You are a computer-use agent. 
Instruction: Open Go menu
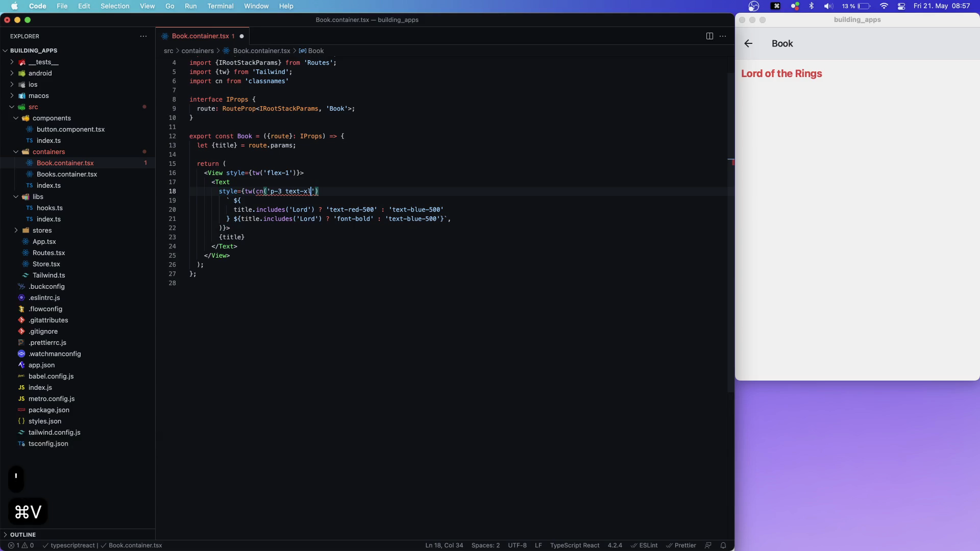tap(170, 6)
